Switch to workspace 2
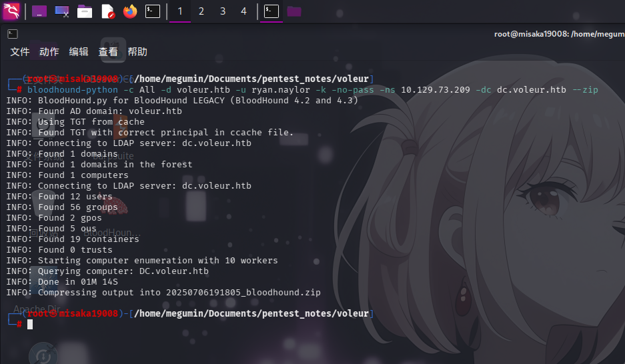Screen dimensions: 625x364 coord(201,11)
